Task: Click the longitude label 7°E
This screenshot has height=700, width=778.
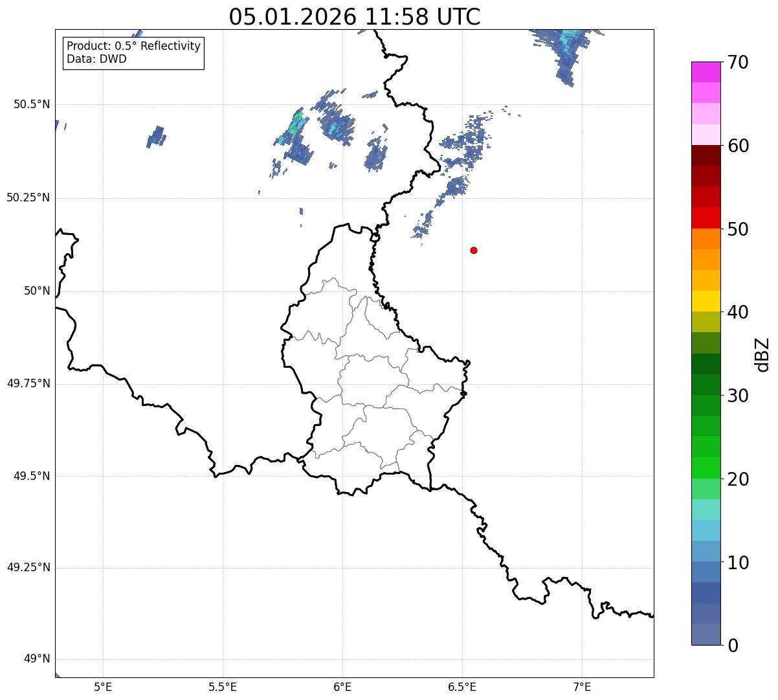Action: 583,686
